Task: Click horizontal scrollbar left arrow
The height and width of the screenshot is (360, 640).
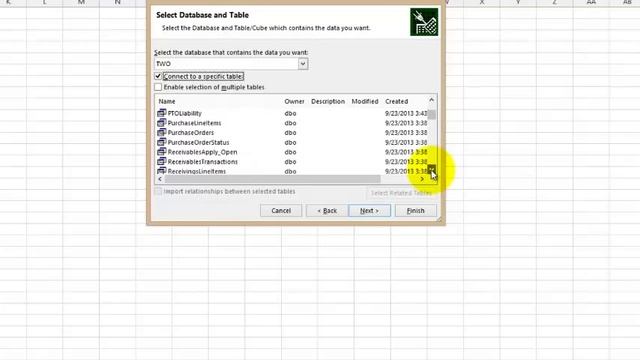Action: click(160, 179)
